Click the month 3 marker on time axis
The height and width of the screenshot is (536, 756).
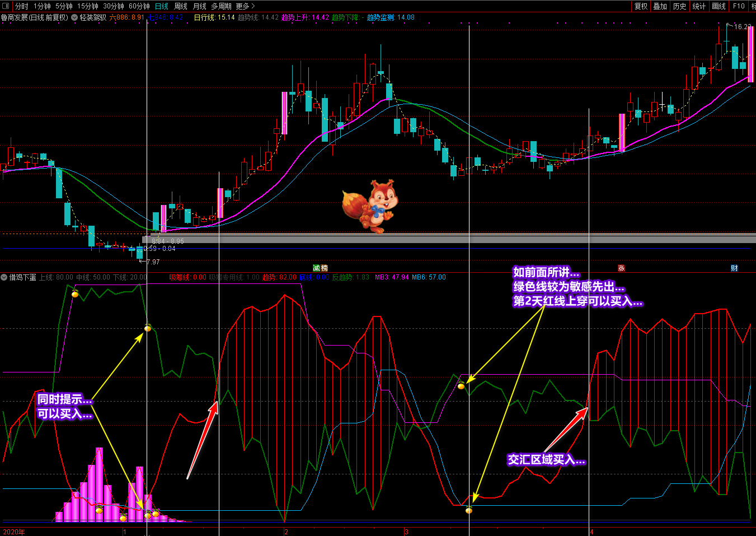coord(406,532)
